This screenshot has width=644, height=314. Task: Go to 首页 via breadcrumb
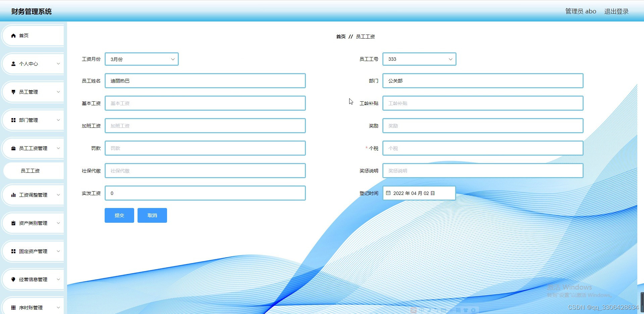tap(341, 37)
